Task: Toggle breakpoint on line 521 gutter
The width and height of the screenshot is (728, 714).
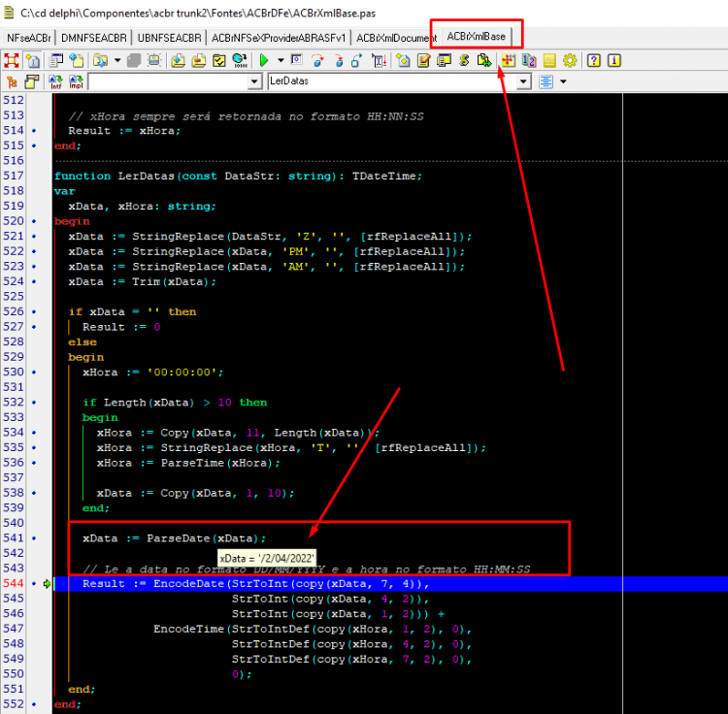Action: 34,236
